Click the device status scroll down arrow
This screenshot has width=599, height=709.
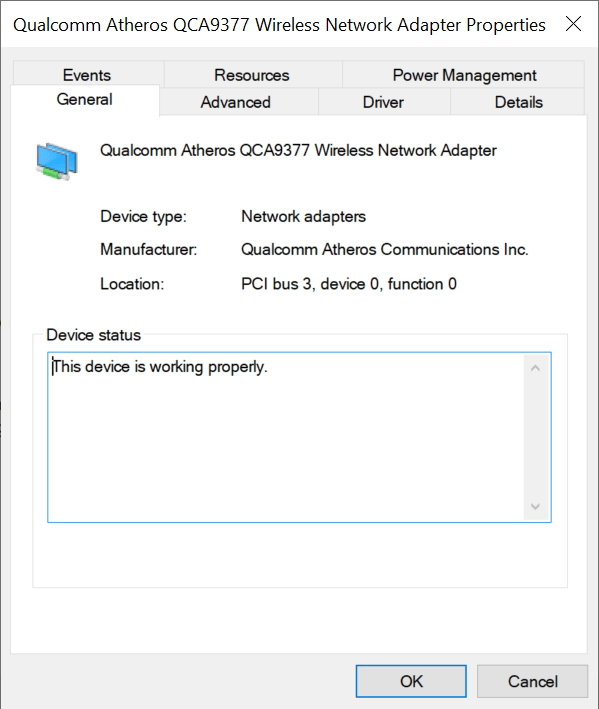[536, 506]
